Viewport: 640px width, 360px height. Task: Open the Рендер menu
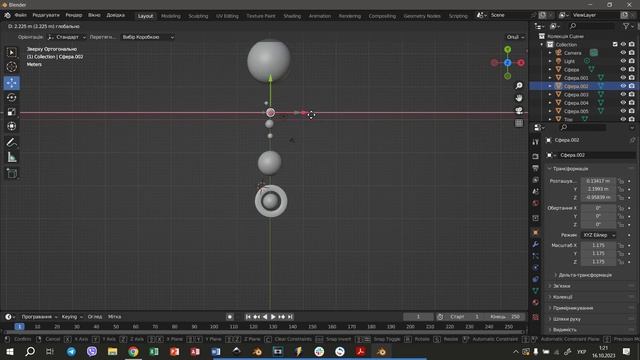click(74, 15)
